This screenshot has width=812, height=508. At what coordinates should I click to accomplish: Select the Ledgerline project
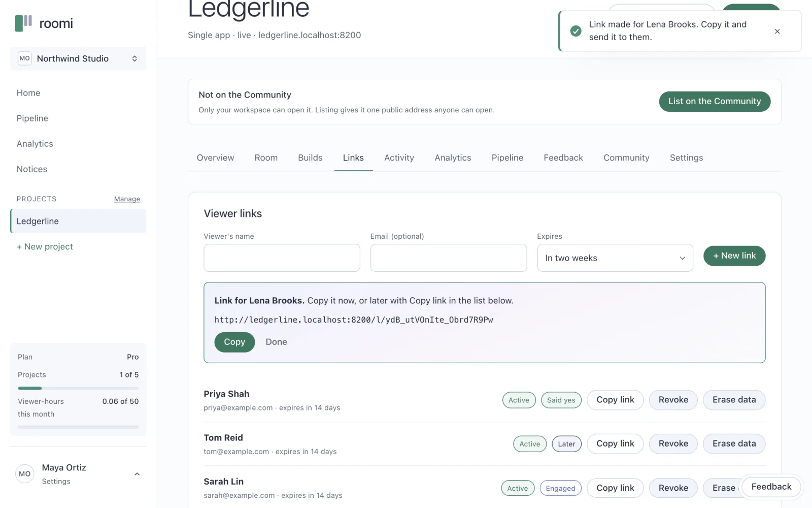(78, 221)
